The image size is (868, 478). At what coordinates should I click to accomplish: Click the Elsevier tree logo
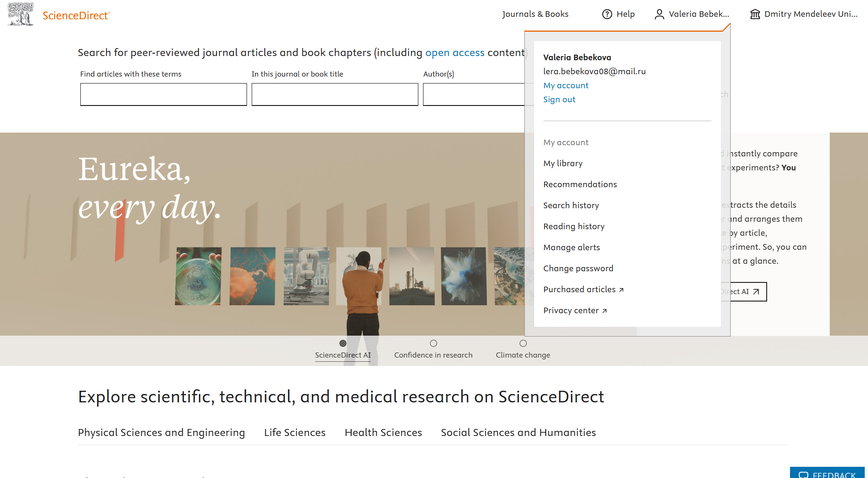pos(21,14)
